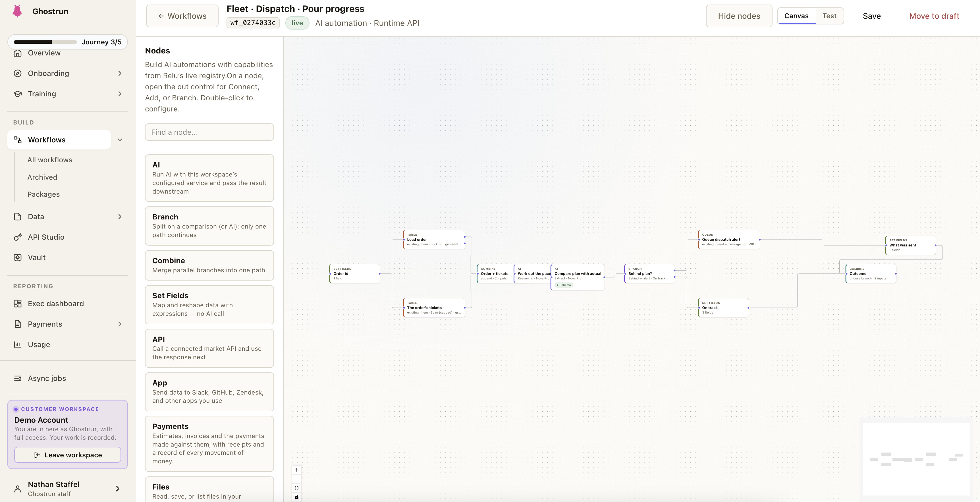Expand the Payments section chevron
Viewport: 980px width, 502px height.
120,324
